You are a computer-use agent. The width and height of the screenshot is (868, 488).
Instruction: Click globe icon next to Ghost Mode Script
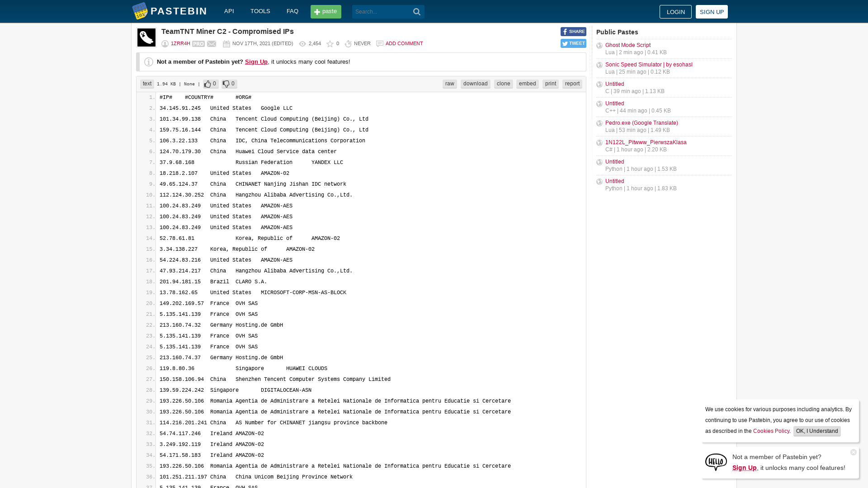pyautogui.click(x=599, y=46)
